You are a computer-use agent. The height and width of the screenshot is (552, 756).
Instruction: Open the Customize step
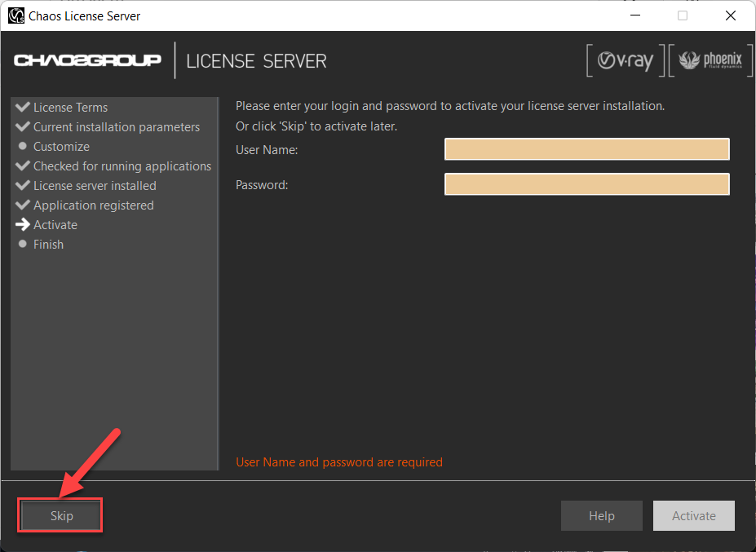[x=61, y=147]
